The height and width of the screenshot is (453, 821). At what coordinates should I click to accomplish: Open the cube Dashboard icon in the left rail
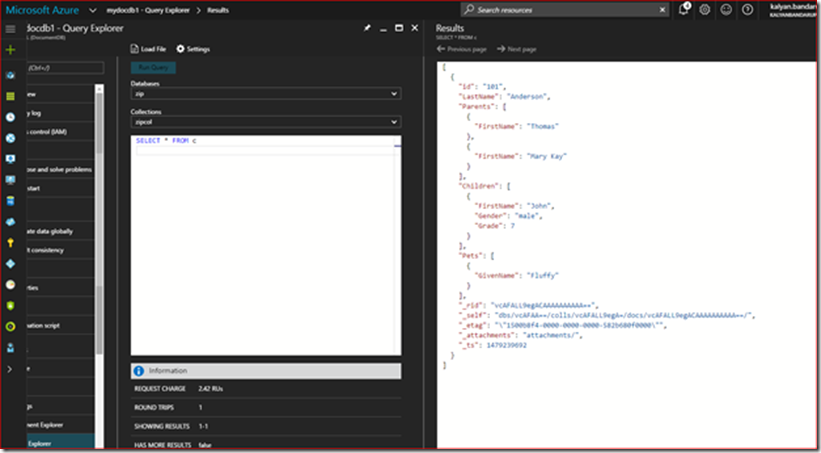[x=10, y=75]
